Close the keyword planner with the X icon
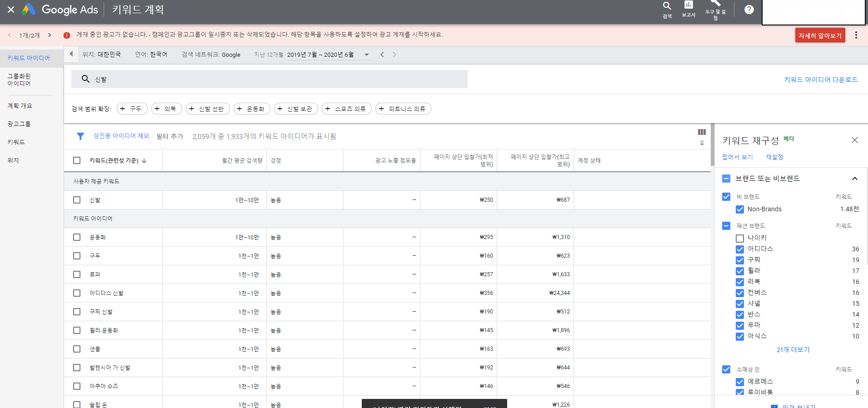868x408 pixels. pyautogui.click(x=11, y=10)
